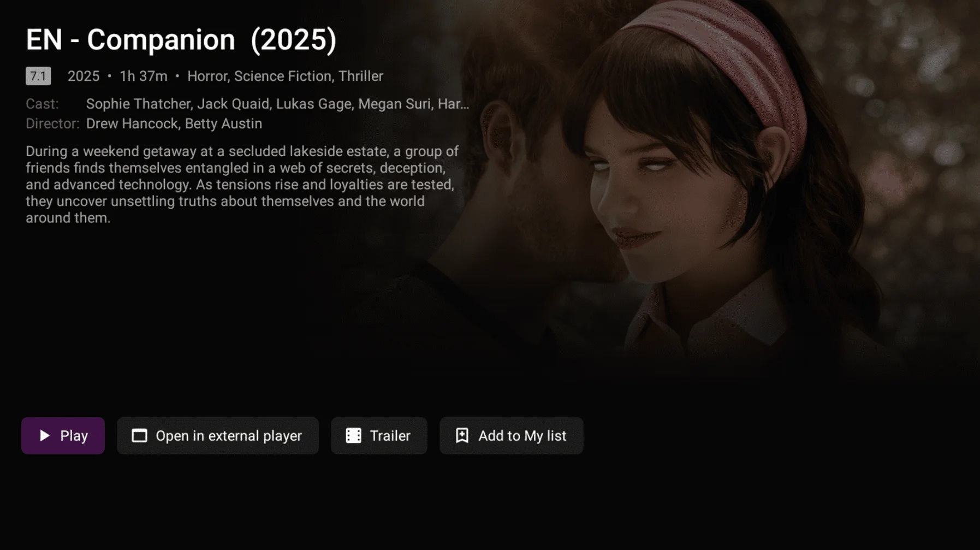980x550 pixels.
Task: Click the bookmark plus icon
Action: pyautogui.click(x=462, y=435)
